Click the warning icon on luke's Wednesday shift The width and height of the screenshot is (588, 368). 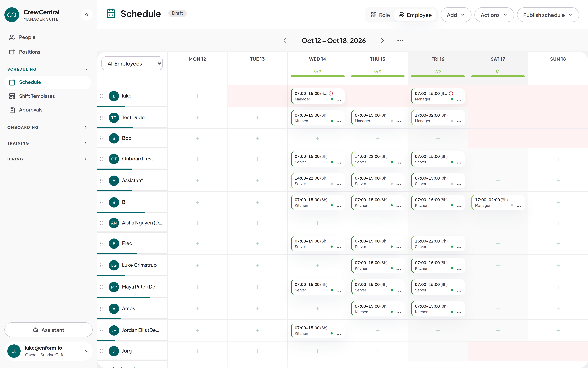point(331,93)
